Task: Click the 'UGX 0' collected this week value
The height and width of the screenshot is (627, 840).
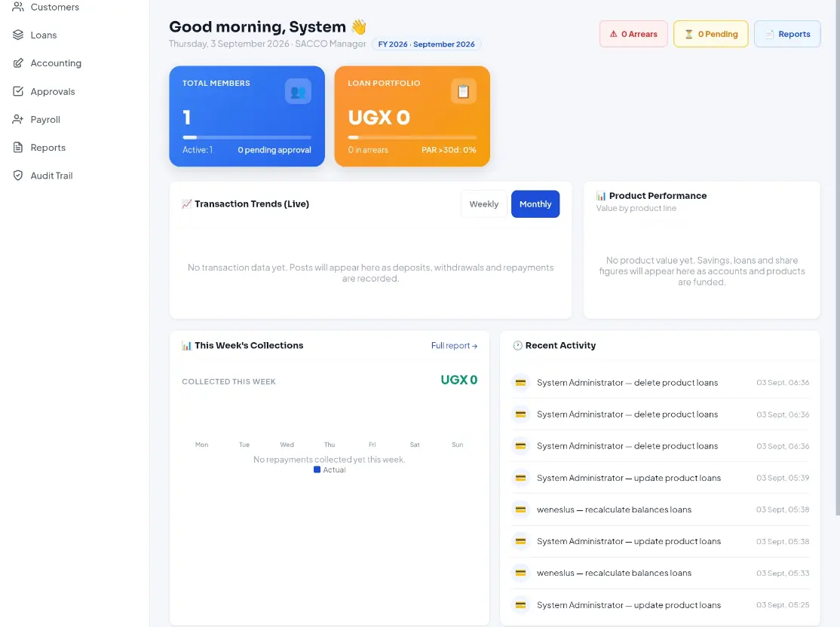Action: tap(459, 380)
